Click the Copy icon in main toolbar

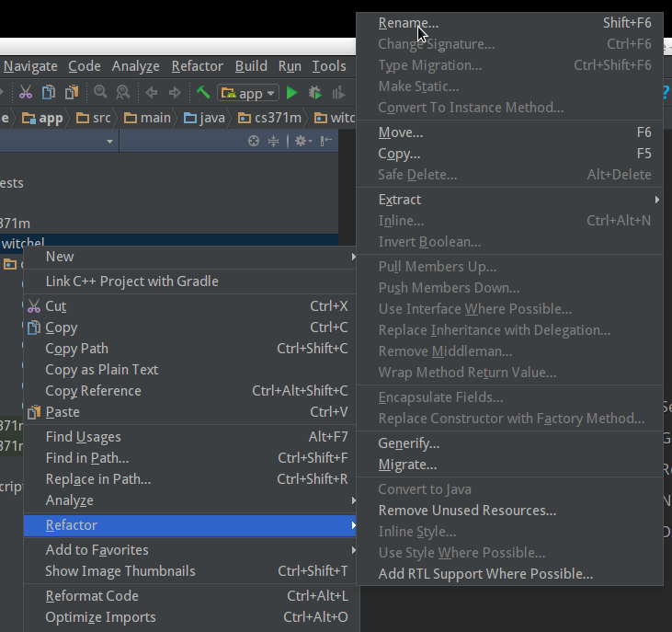pyautogui.click(x=48, y=92)
